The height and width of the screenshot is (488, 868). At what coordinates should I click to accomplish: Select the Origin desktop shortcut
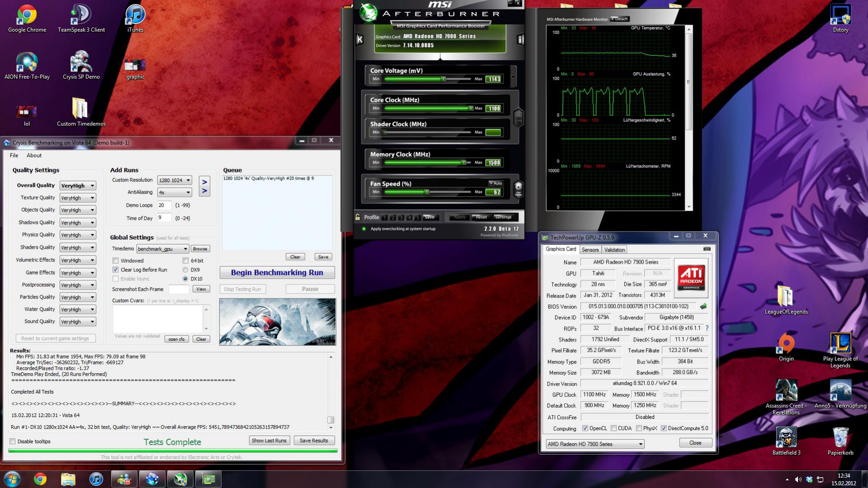tap(786, 347)
